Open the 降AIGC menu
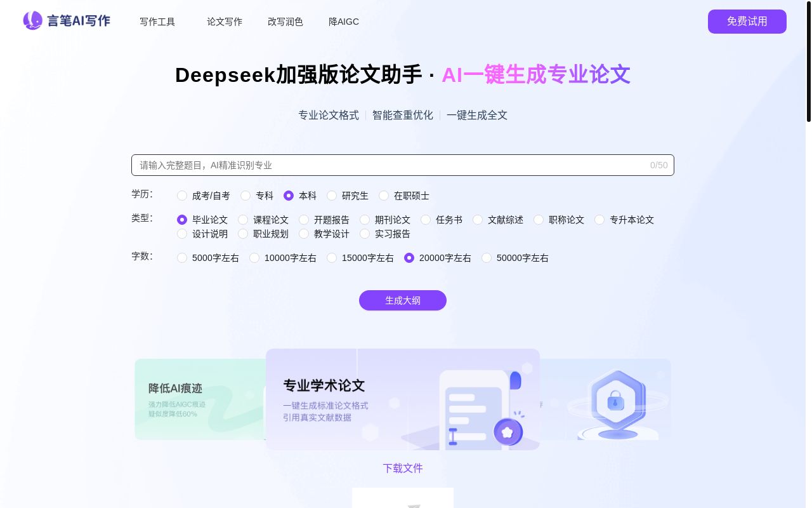812x508 pixels. pos(344,22)
